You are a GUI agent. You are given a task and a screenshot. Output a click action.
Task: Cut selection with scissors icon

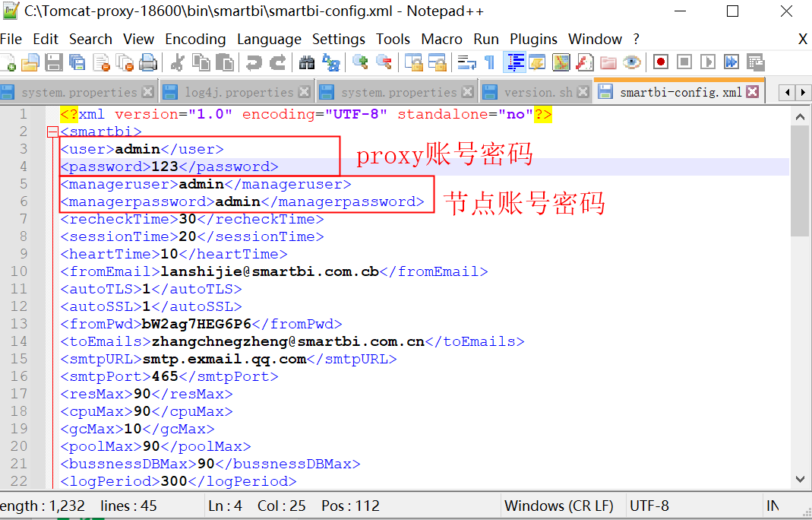pos(177,63)
